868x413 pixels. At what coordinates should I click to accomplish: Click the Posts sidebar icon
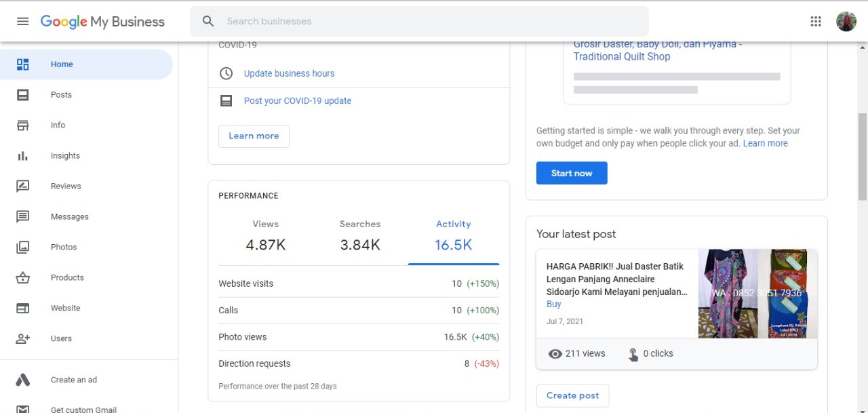coord(23,95)
